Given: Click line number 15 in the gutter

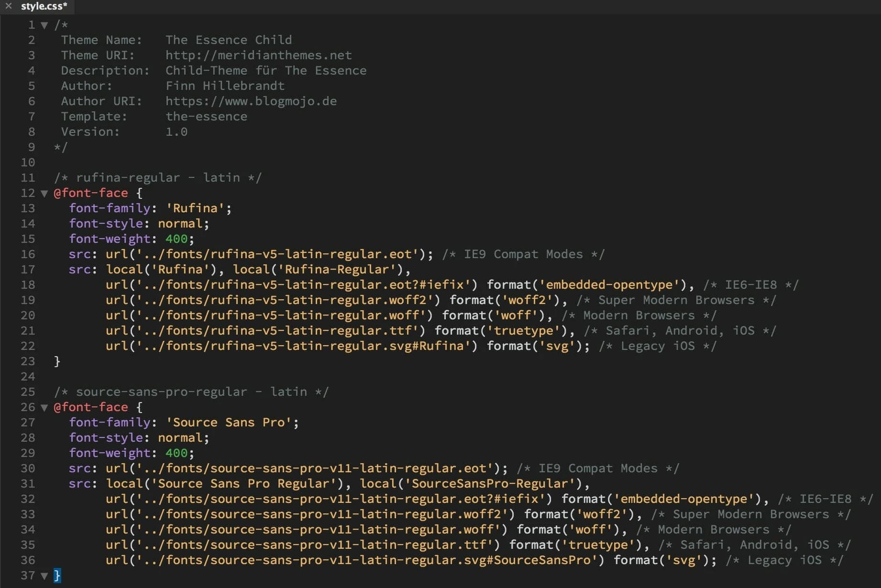Looking at the screenshot, I should coord(27,239).
